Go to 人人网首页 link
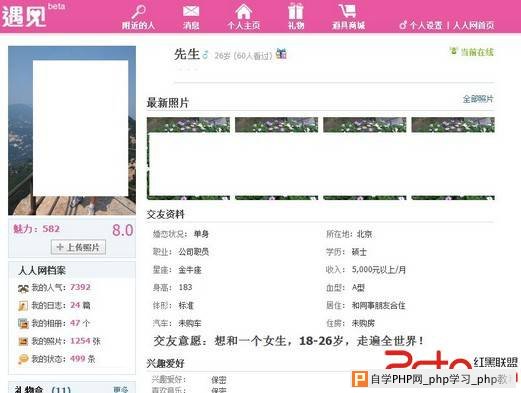Screen dimensions: 521x393 [474, 25]
